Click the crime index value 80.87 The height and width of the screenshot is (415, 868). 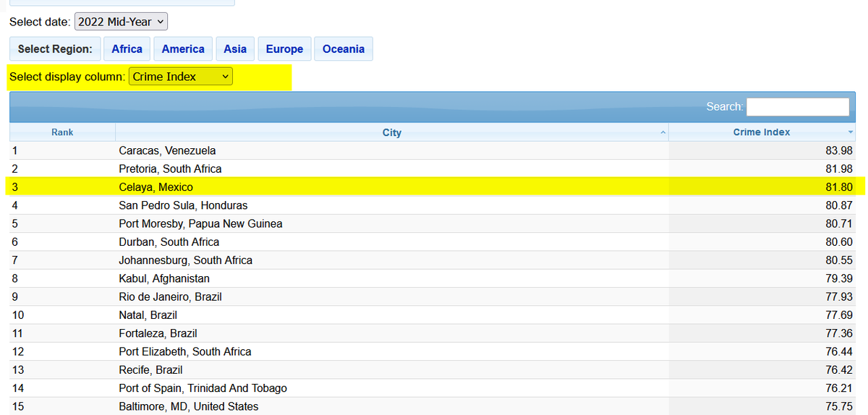click(x=838, y=205)
